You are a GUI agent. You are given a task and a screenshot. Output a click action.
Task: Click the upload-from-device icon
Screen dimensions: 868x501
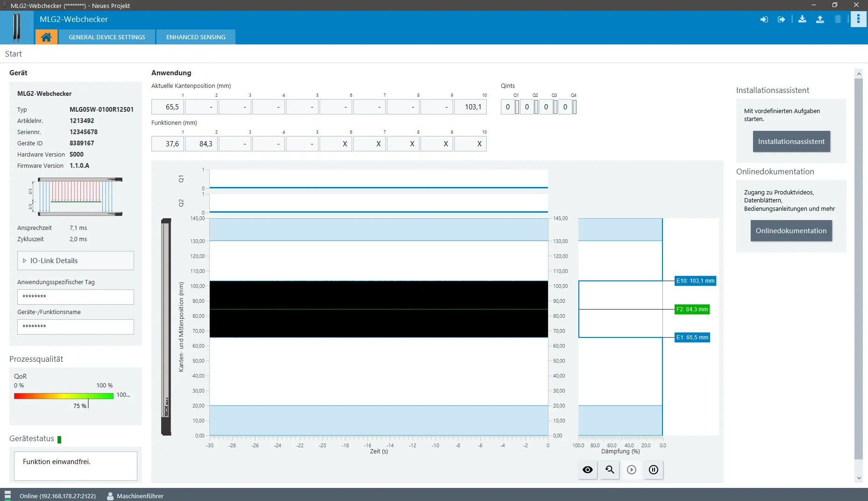pyautogui.click(x=820, y=19)
